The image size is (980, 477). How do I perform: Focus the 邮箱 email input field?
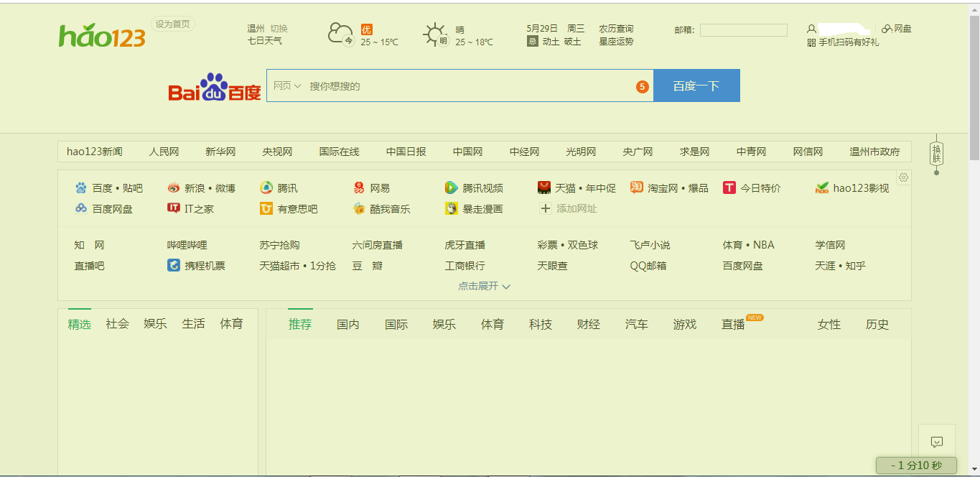point(744,30)
